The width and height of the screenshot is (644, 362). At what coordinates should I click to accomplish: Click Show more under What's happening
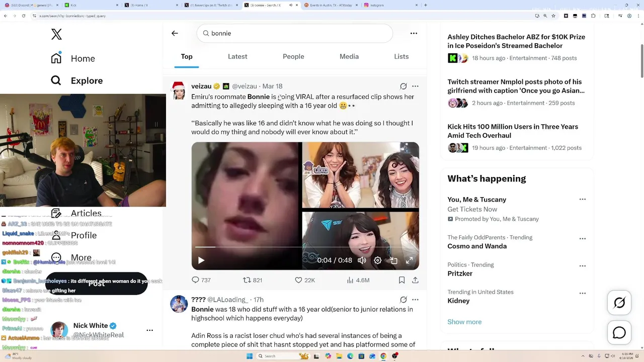[464, 322]
